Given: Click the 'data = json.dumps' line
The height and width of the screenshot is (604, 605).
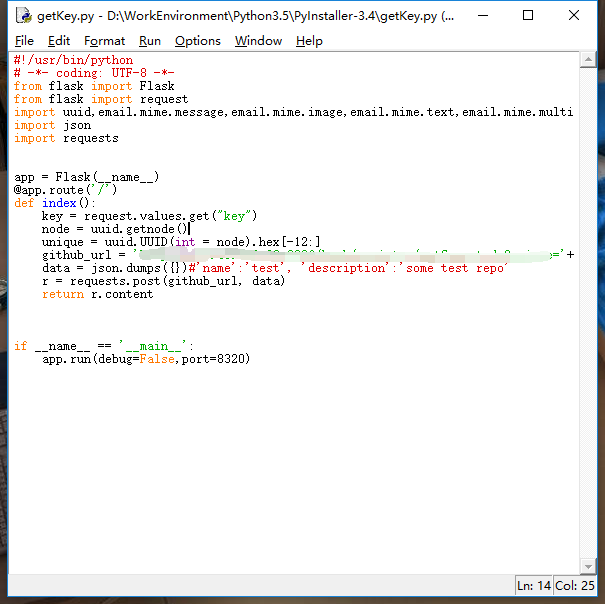Looking at the screenshot, I should pos(275,268).
